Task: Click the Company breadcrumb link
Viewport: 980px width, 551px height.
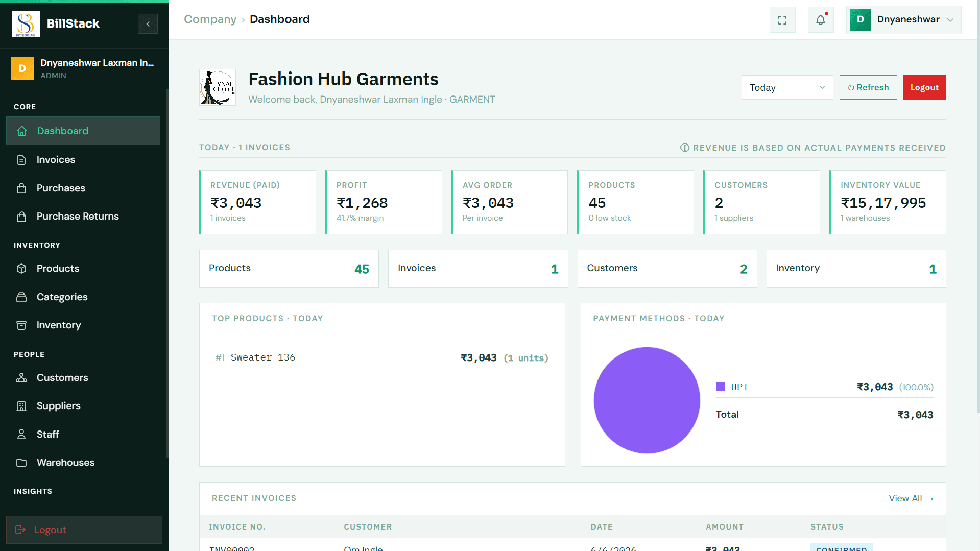Action: 210,19
